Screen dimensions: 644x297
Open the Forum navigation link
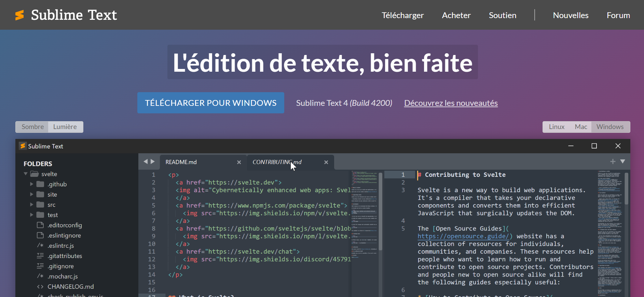(618, 15)
